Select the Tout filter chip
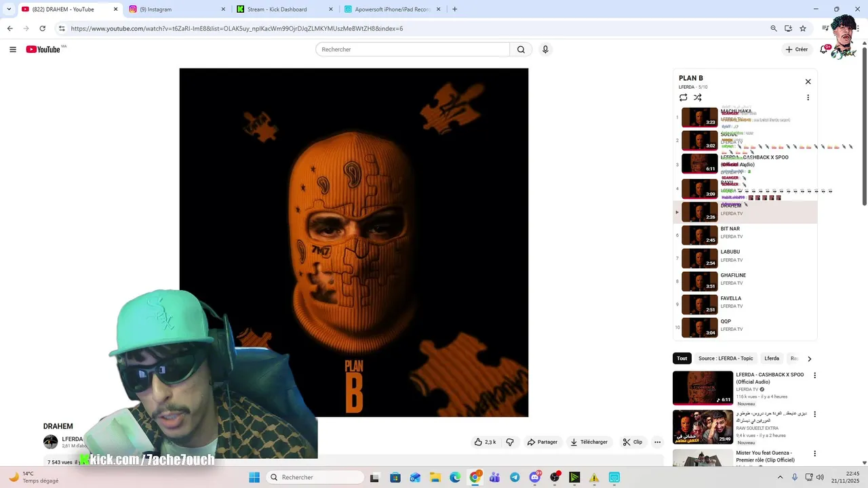The image size is (868, 488). [x=682, y=359]
